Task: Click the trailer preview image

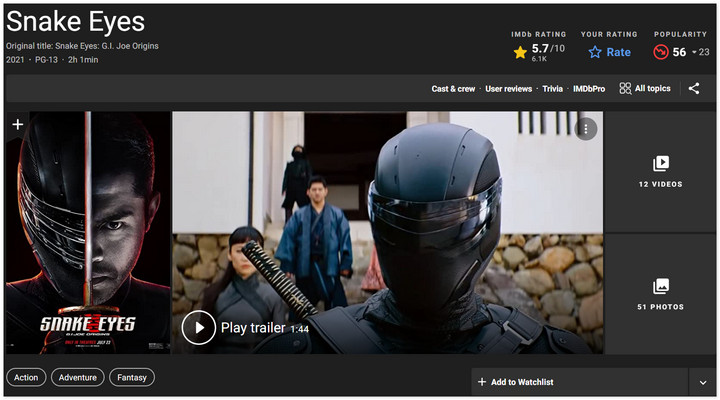Action: (x=388, y=233)
